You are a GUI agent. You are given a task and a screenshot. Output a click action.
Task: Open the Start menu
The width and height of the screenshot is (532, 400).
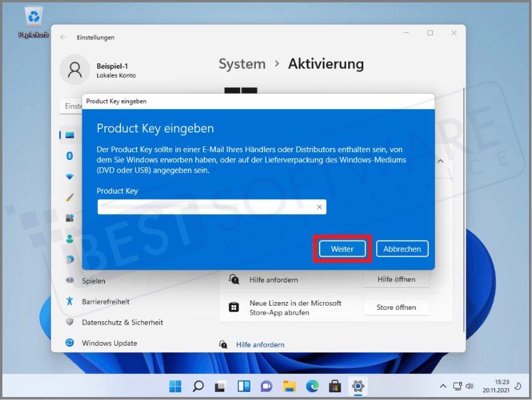[x=175, y=386]
